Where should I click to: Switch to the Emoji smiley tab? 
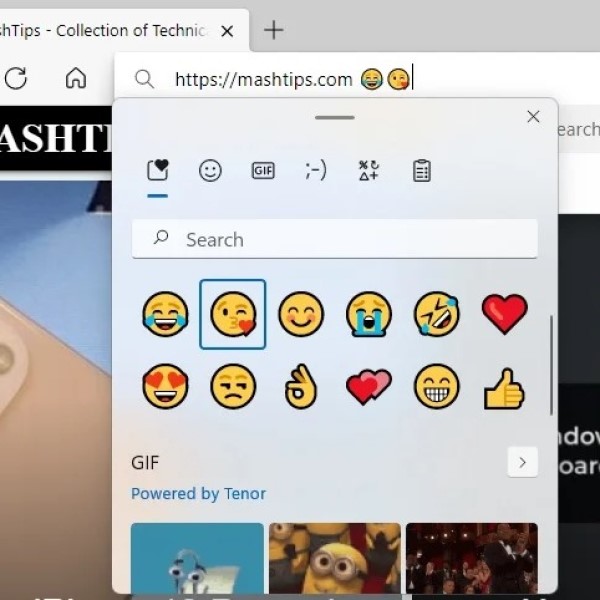[x=210, y=171]
